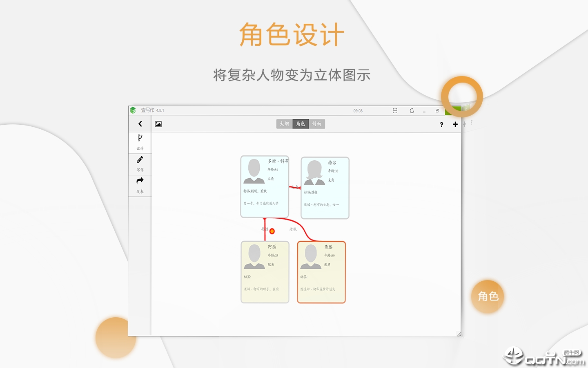Screen dimensions: 588x368
Task: Click the 老板 relationship label
Action: [293, 229]
